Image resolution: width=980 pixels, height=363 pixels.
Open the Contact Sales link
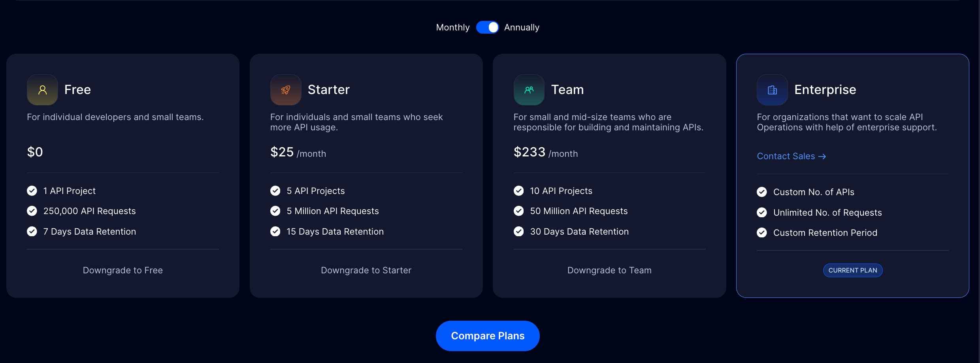tap(791, 156)
